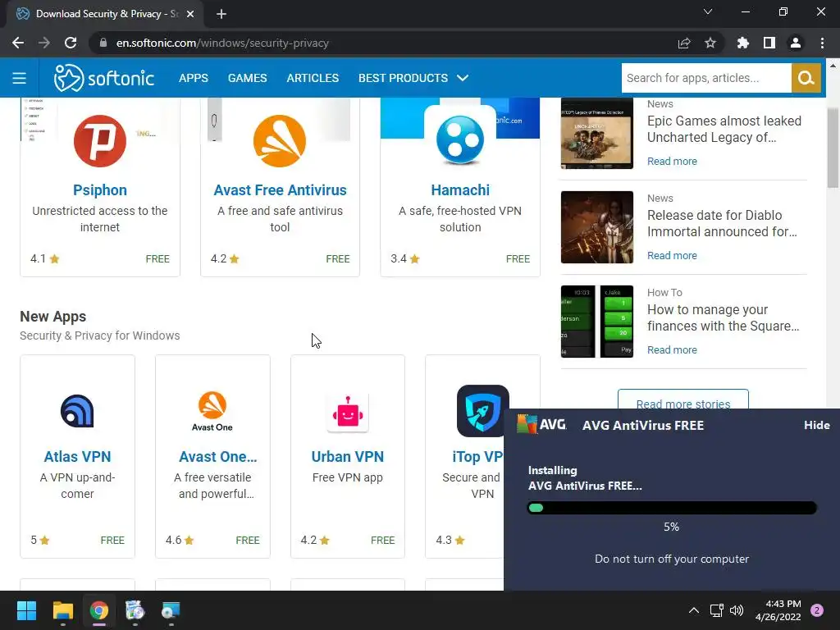
Task: Open the Diablo Immortal news thumbnail
Action: coord(597,227)
